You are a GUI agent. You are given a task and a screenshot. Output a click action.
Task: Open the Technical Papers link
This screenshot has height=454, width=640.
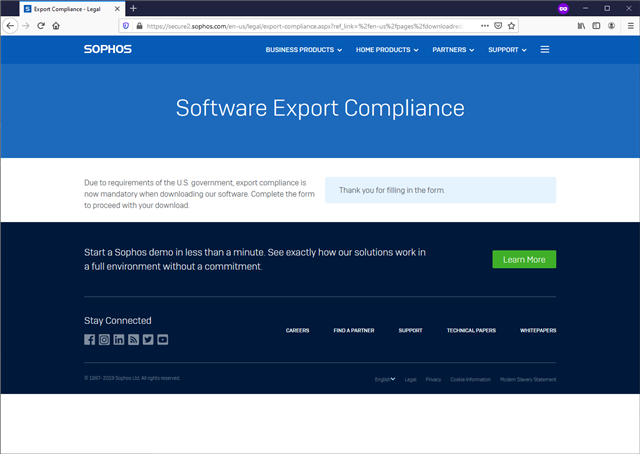(x=471, y=330)
